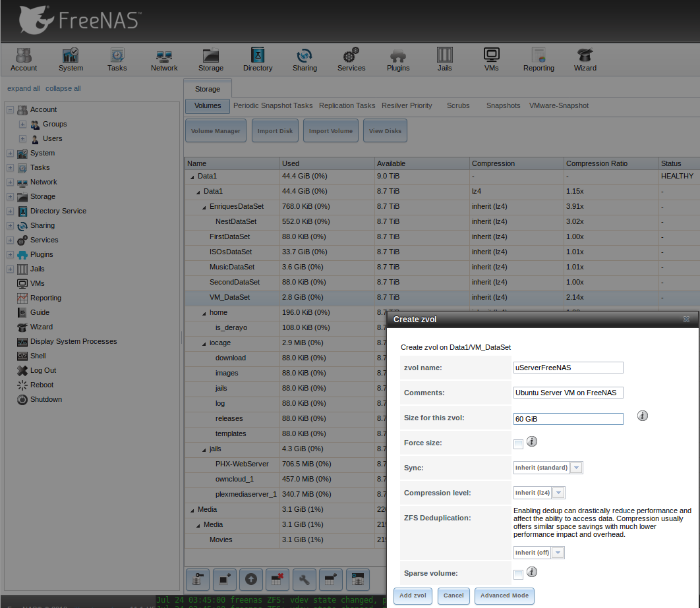Switch to Periodic Snapshot Tasks tab

tap(273, 105)
